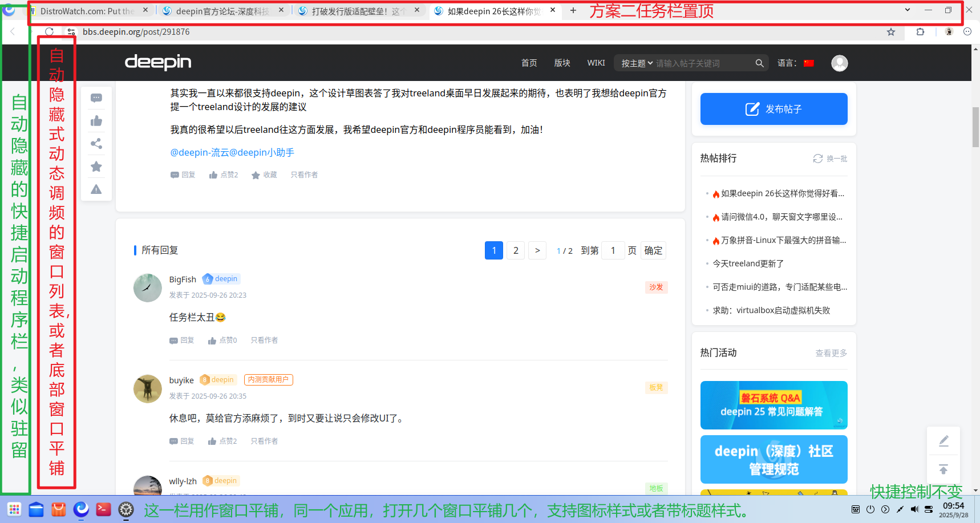980x523 pixels.
Task: Toggle 只看作者 under BigFish's reply
Action: pos(264,340)
